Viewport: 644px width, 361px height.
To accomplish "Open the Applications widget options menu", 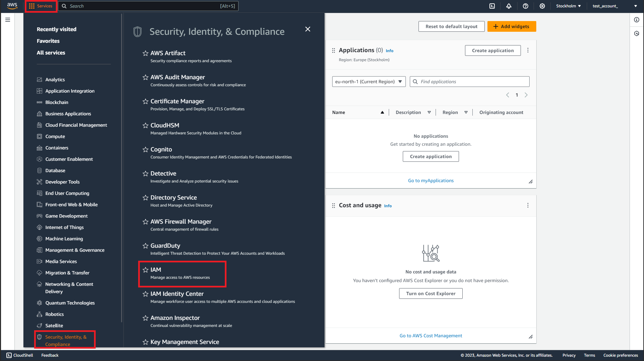I will 528,50.
